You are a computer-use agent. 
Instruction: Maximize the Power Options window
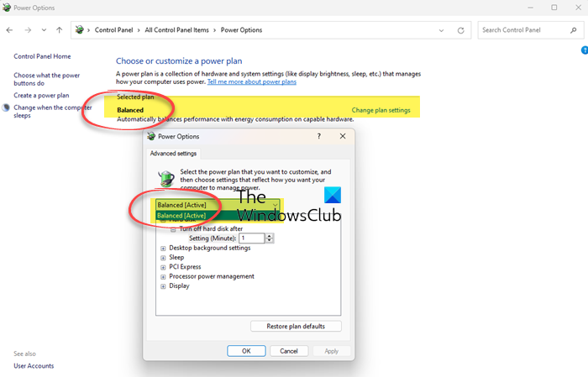(554, 8)
